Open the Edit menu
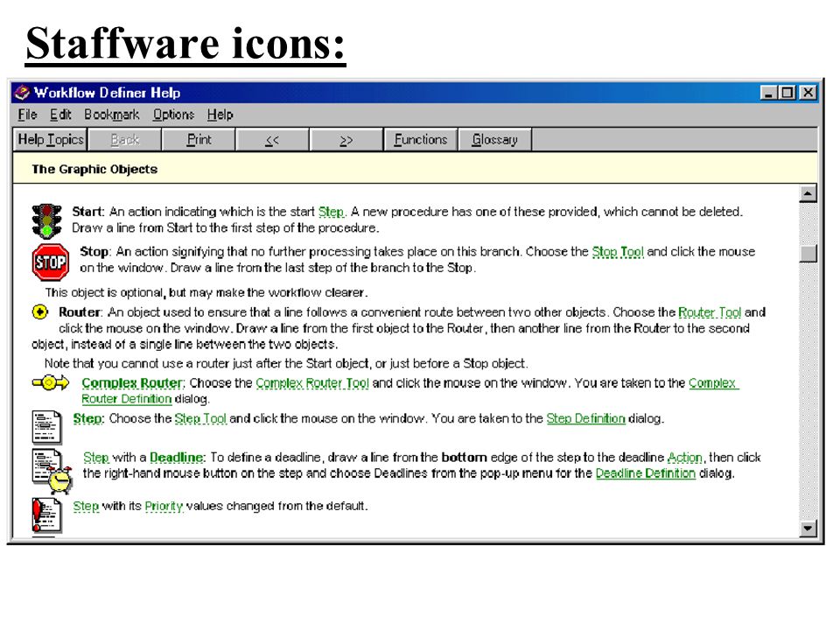840x630 pixels. [x=60, y=115]
